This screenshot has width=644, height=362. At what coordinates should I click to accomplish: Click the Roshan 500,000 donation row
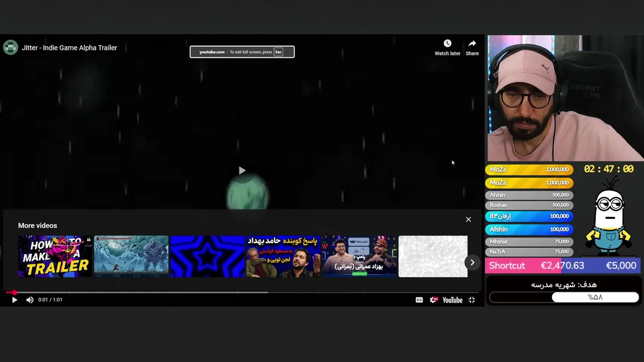(x=529, y=205)
